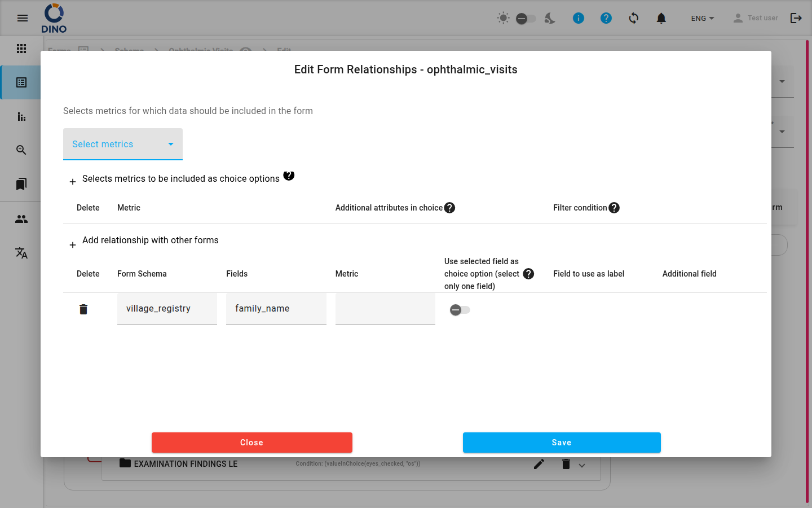
Task: Open the charts sidebar icon
Action: tap(21, 116)
